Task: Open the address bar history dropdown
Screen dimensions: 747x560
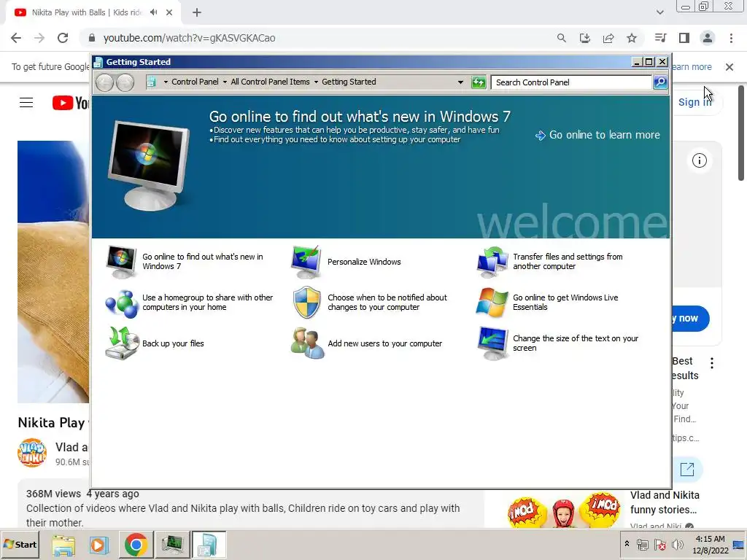Action: tap(460, 82)
